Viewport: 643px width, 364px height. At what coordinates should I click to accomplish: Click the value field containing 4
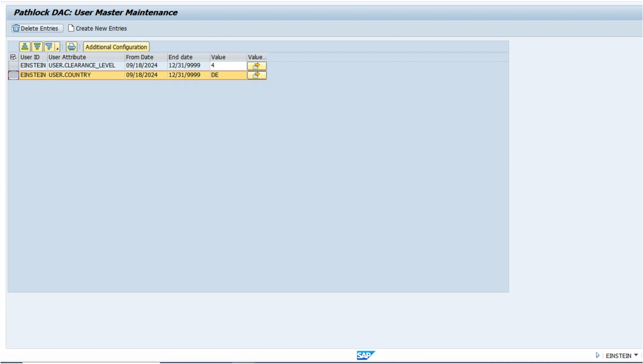pyautogui.click(x=228, y=65)
